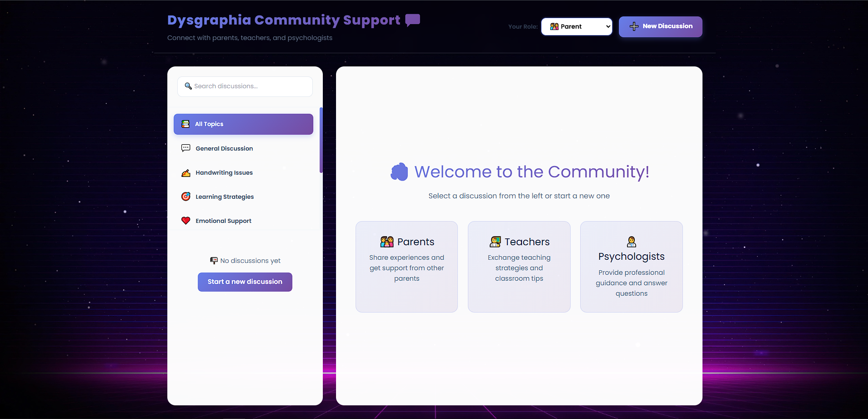Screen dimensions: 868x419
Task: Click the Teachers card icon
Action: [x=495, y=242]
